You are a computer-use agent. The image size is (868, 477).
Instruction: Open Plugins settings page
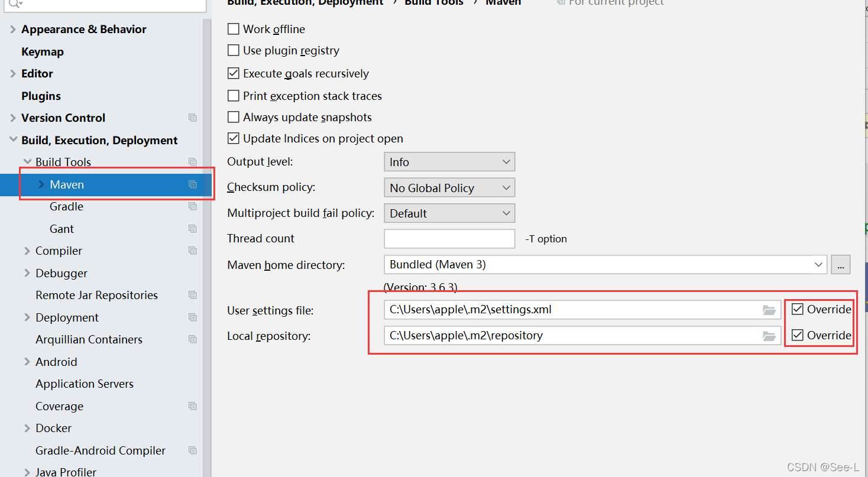[x=41, y=96]
